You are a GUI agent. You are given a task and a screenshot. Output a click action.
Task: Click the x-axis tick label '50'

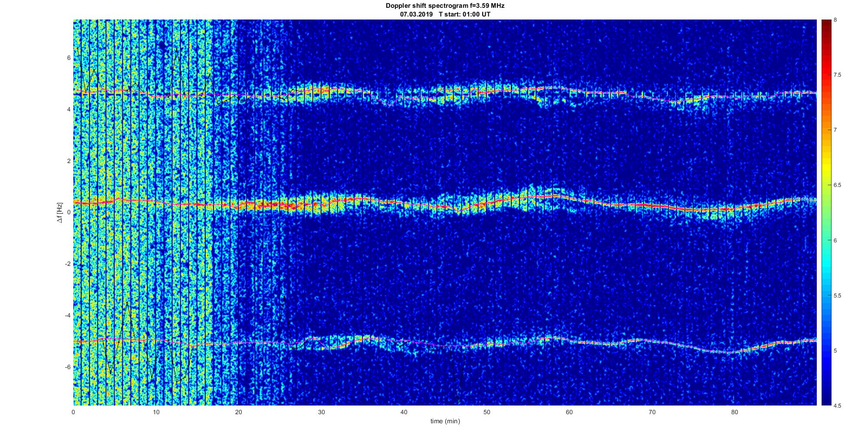pos(487,412)
